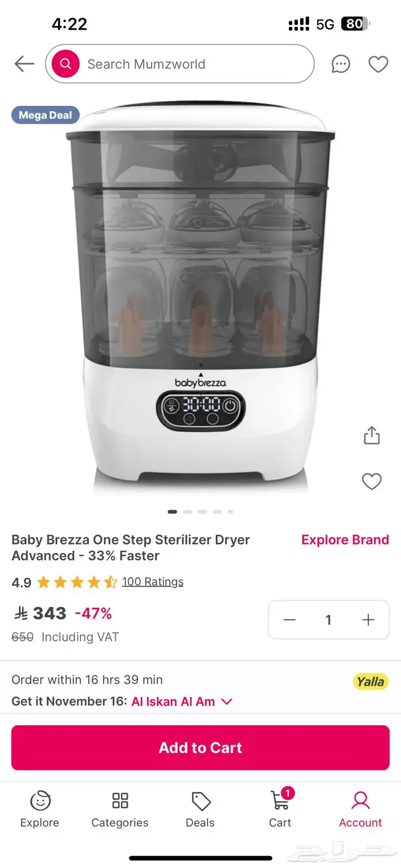Tap the Yalla delivery badge

coord(371,682)
